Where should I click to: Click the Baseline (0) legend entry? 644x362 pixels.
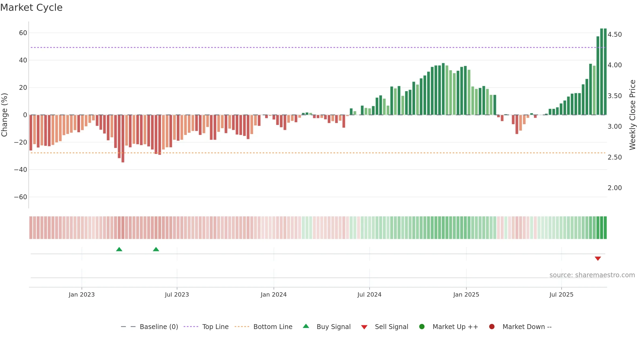click(x=149, y=327)
